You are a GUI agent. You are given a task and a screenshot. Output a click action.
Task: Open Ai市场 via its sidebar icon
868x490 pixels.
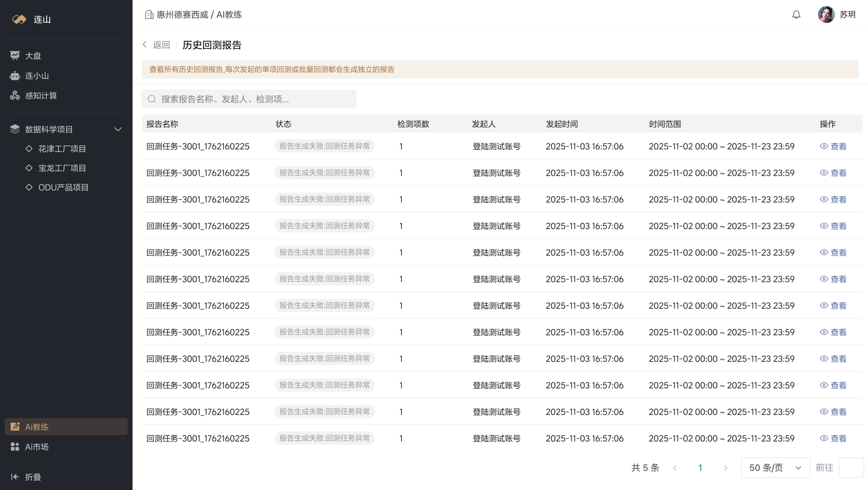pyautogui.click(x=15, y=447)
